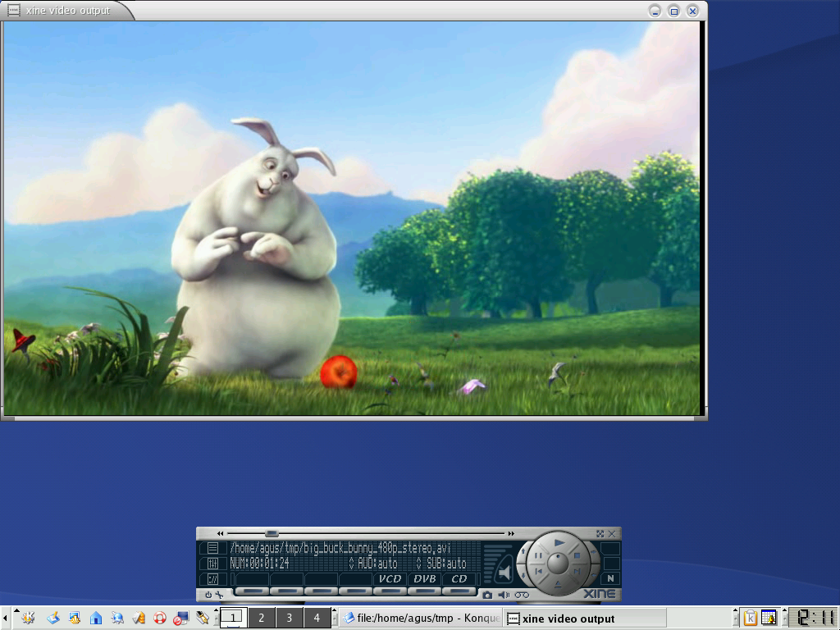Screen dimensions: 840x630
Task: Toggle fullscreen icon on xine panel
Action: point(600,533)
